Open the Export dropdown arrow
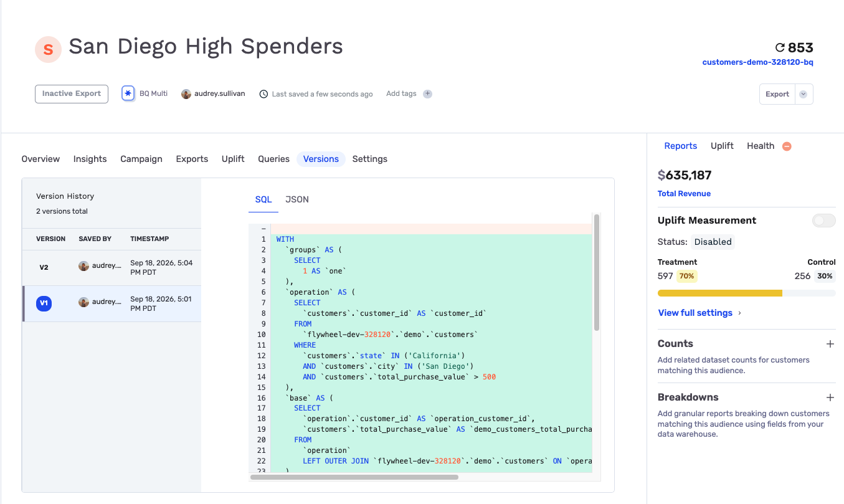The image size is (844, 504). (x=804, y=94)
